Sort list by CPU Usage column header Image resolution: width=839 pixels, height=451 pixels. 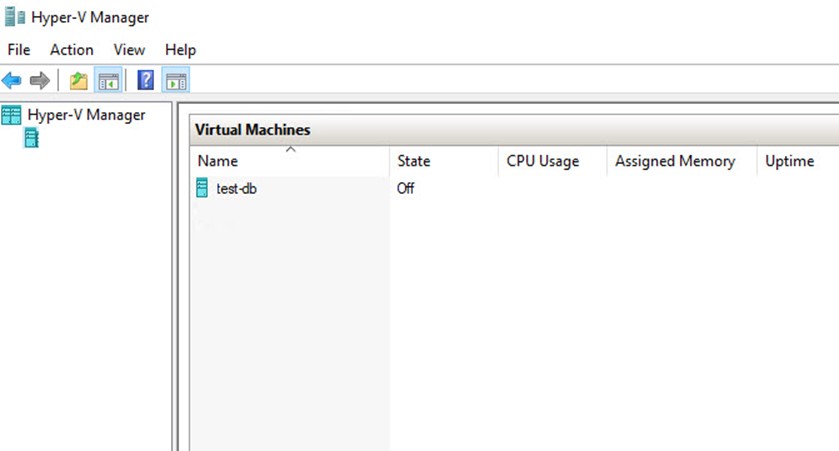(552, 161)
